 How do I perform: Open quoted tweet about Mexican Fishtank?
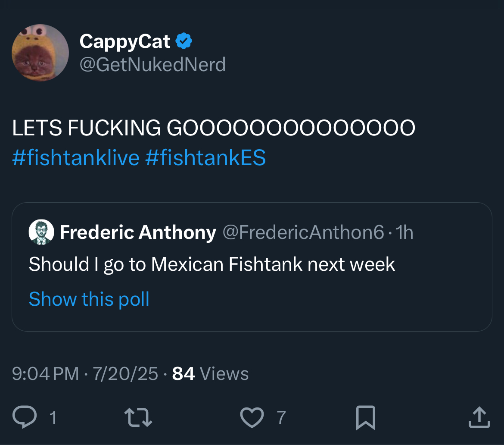[252, 267]
